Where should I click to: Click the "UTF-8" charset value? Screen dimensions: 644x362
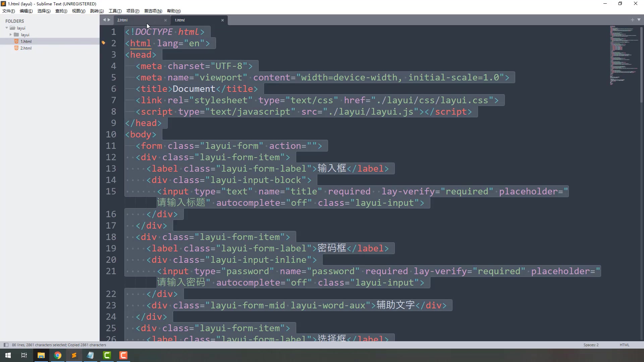tap(229, 66)
